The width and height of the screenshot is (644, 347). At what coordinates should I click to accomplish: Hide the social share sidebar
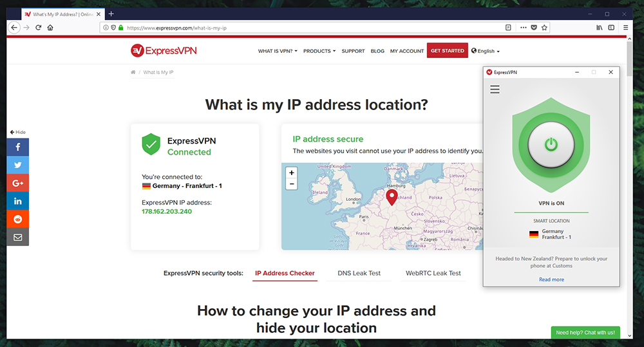pyautogui.click(x=17, y=132)
